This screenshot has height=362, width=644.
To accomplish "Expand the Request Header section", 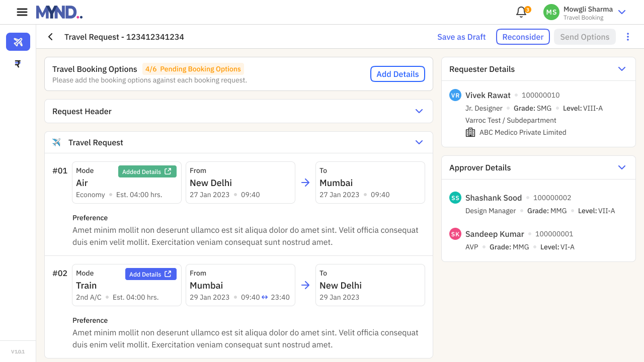I will click(419, 111).
